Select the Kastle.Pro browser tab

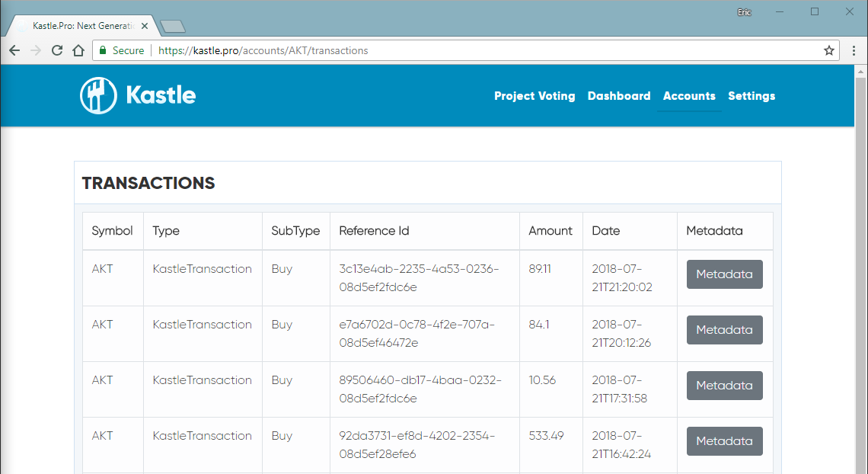coord(83,26)
